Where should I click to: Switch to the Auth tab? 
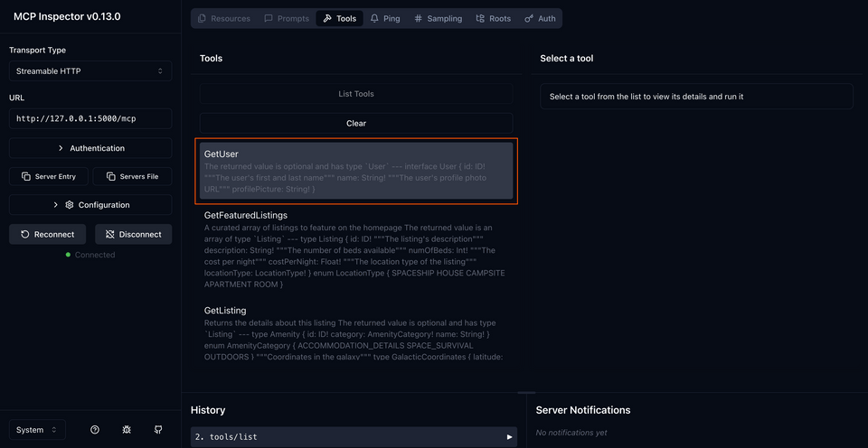tap(540, 18)
